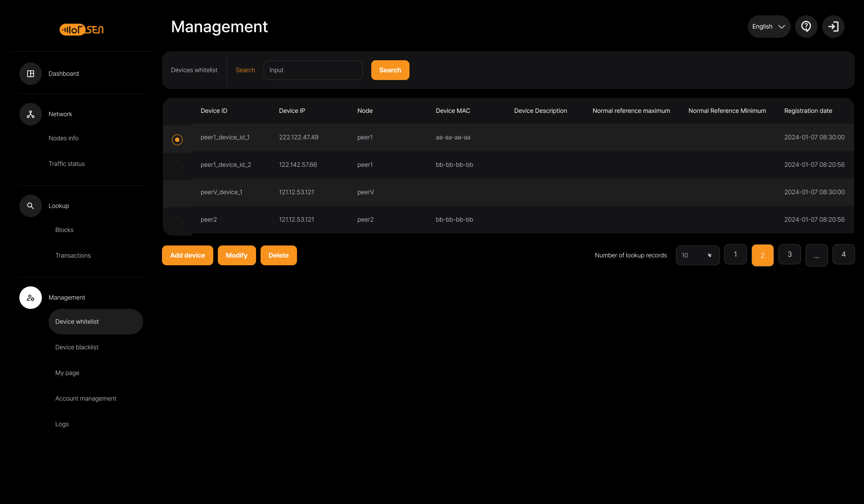The width and height of the screenshot is (864, 504).
Task: Open the English language dropdown
Action: point(769,27)
